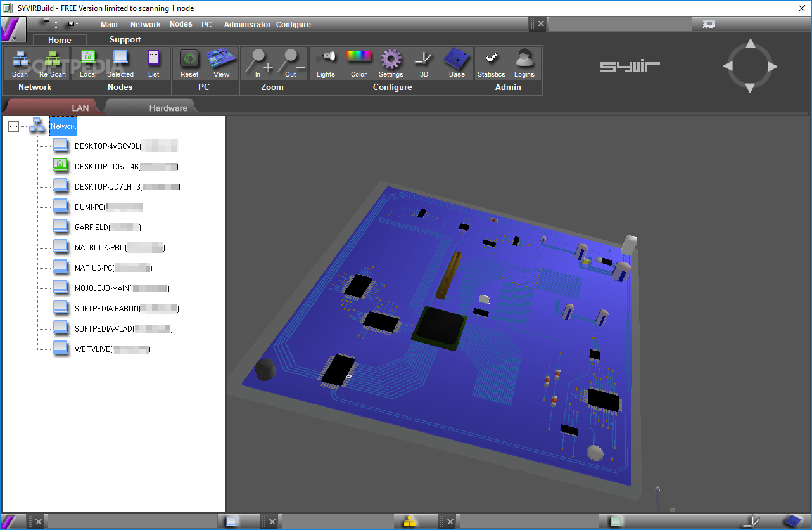Zoom Out with the magnifier minus
812x530 pixels.
click(290, 61)
